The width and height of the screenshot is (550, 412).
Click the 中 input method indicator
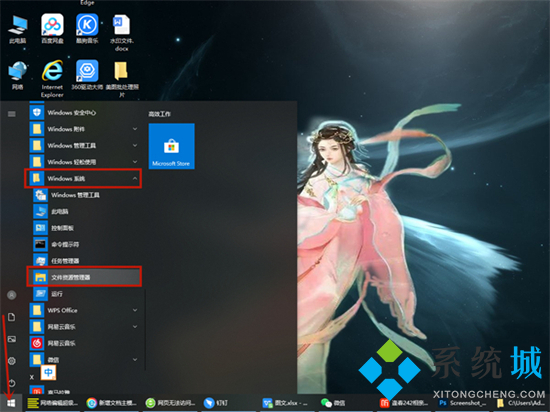(48, 372)
